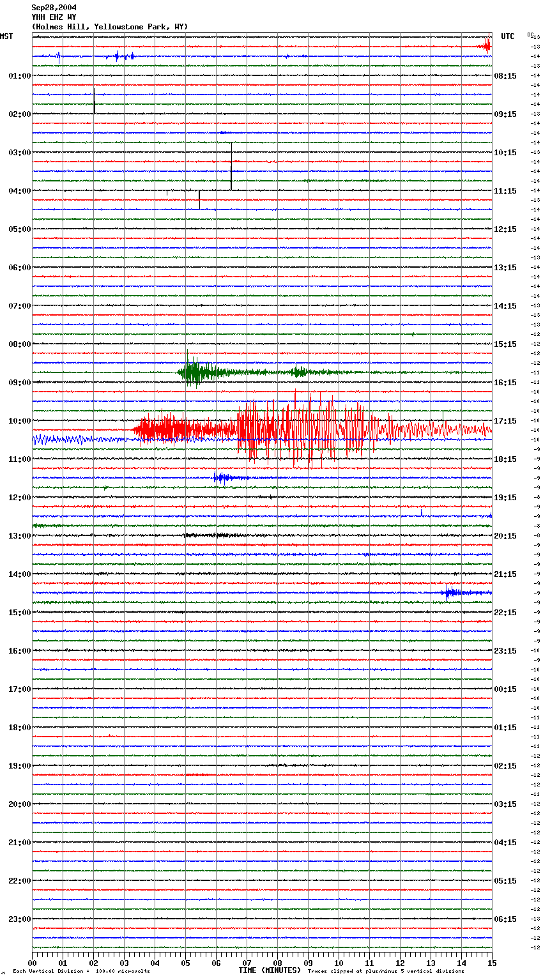Image resolution: width=543 pixels, height=980 pixels.
Task: Select the 01:00 MST time label
Action: pyautogui.click(x=20, y=76)
